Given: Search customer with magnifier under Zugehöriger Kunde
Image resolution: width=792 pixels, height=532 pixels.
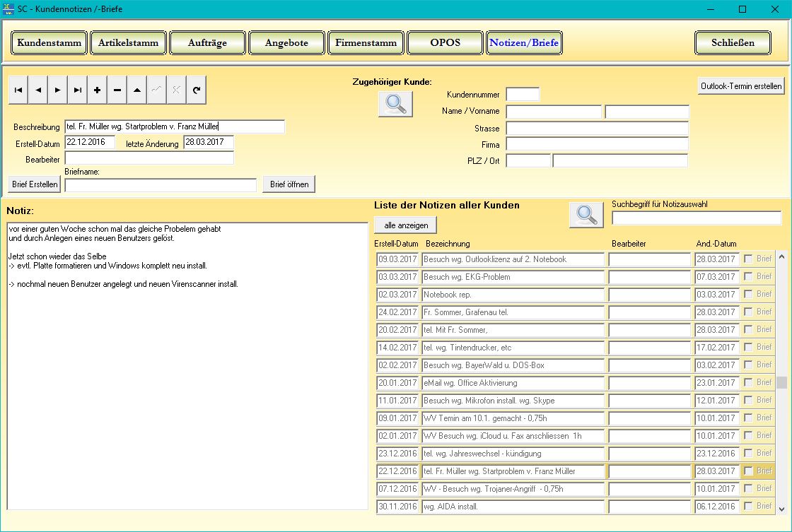Looking at the screenshot, I should tap(395, 104).
